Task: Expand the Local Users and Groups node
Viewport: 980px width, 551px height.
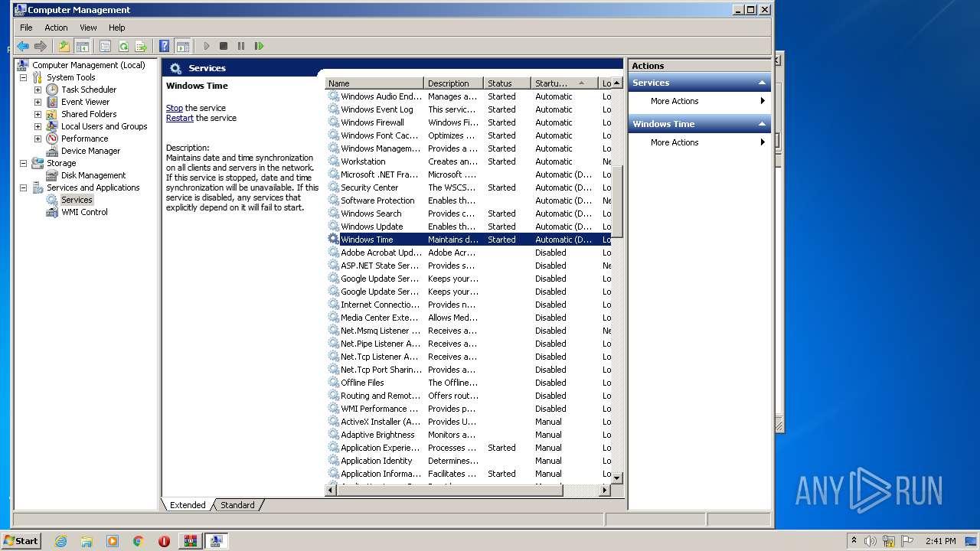Action: coord(38,126)
